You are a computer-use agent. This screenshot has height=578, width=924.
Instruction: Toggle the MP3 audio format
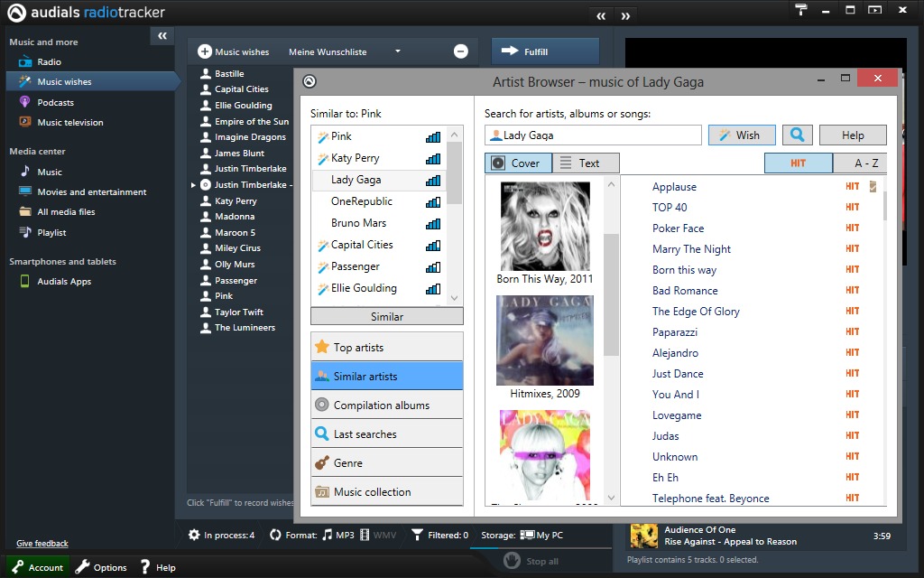pos(338,535)
